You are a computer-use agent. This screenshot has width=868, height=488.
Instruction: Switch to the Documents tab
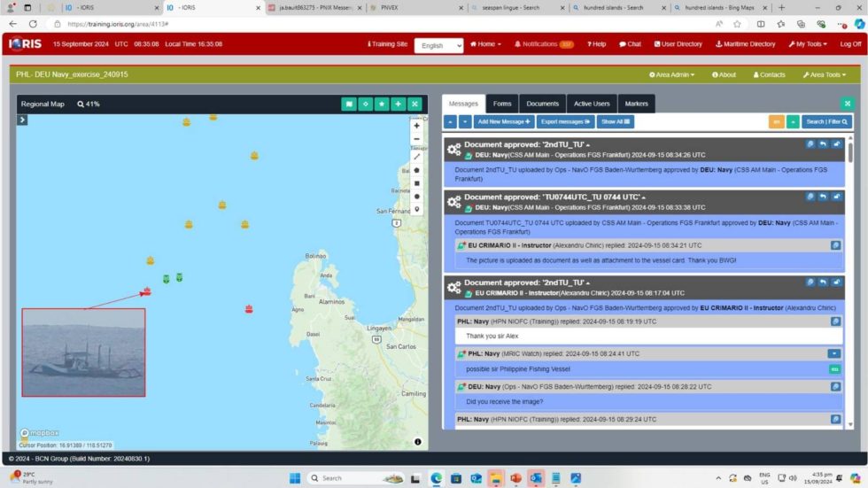coord(542,104)
